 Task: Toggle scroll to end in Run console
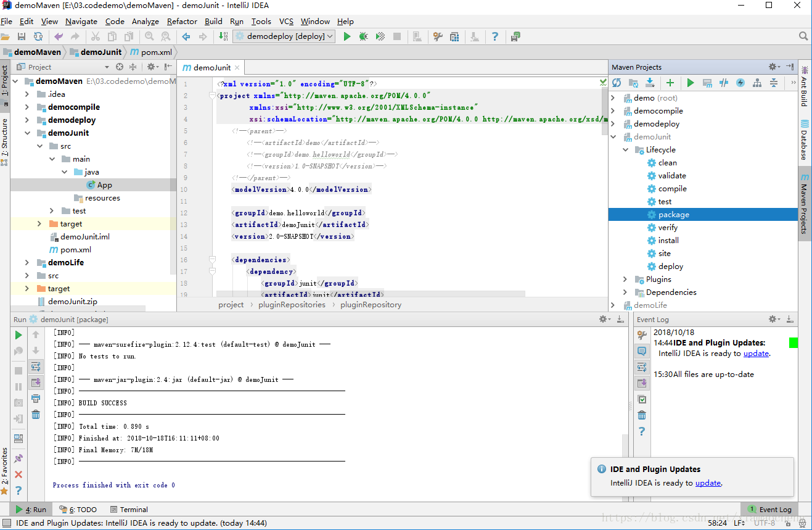click(x=36, y=383)
